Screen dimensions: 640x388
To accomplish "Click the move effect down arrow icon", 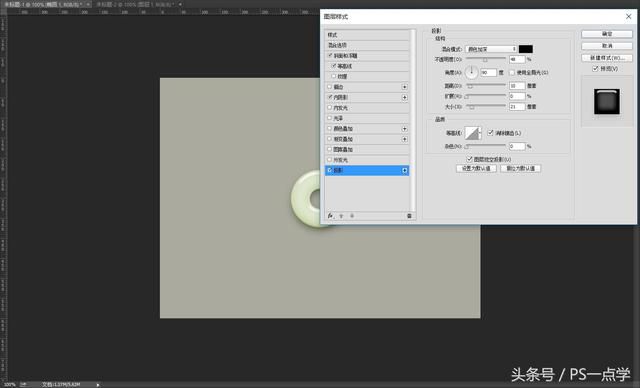I will (x=352, y=216).
